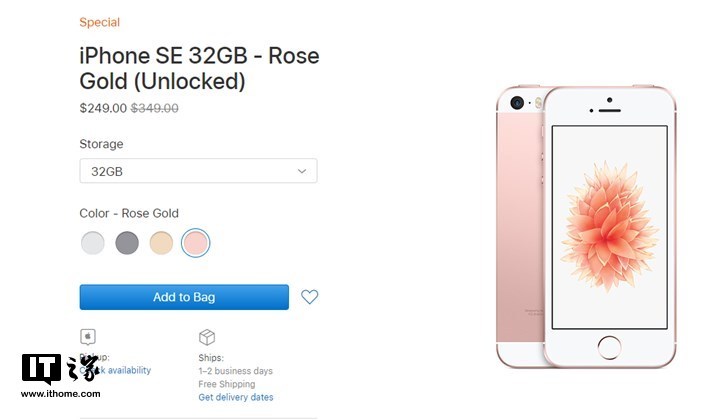The width and height of the screenshot is (728, 420).
Task: Click the $249.00 sale price
Action: pyautogui.click(x=103, y=108)
